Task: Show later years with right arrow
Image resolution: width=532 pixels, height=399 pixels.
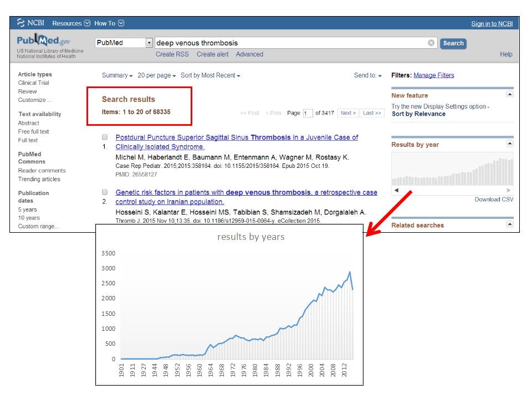Action: [509, 190]
